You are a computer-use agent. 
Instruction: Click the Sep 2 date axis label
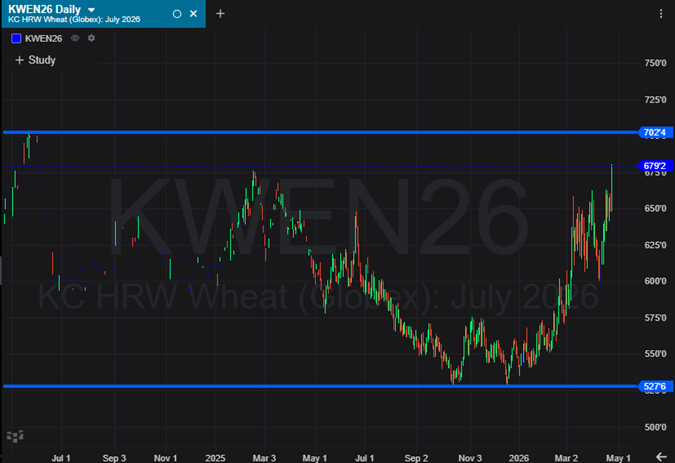pos(416,458)
